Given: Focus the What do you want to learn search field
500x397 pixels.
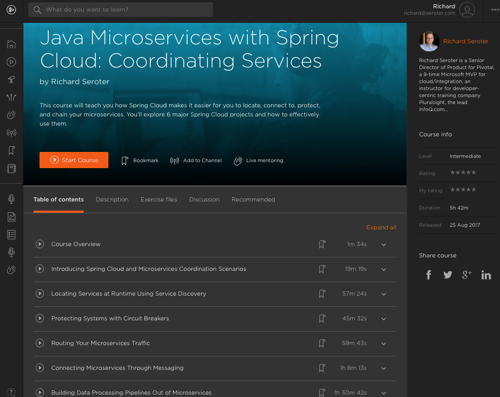Looking at the screenshot, I should pyautogui.click(x=121, y=10).
